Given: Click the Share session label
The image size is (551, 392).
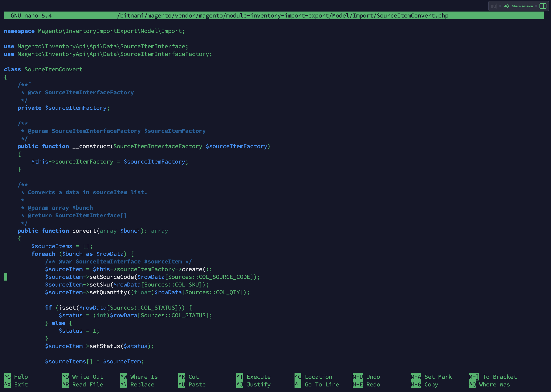Looking at the screenshot, I should tap(522, 6).
